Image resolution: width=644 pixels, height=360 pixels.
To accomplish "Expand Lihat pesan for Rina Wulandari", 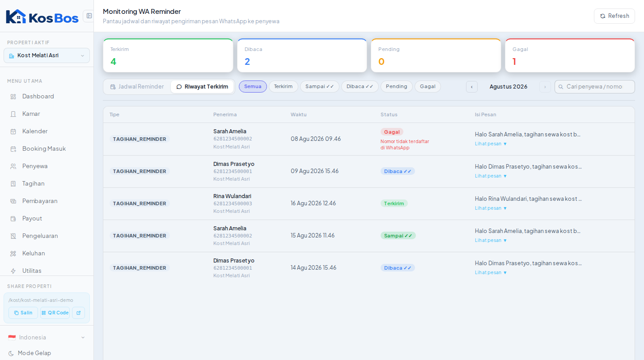I will click(491, 208).
